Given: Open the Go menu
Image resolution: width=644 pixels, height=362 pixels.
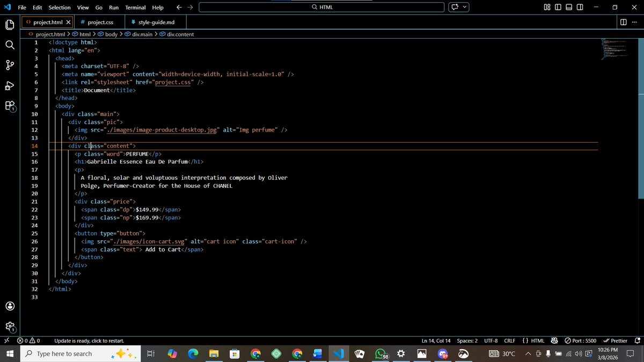Looking at the screenshot, I should [99, 7].
